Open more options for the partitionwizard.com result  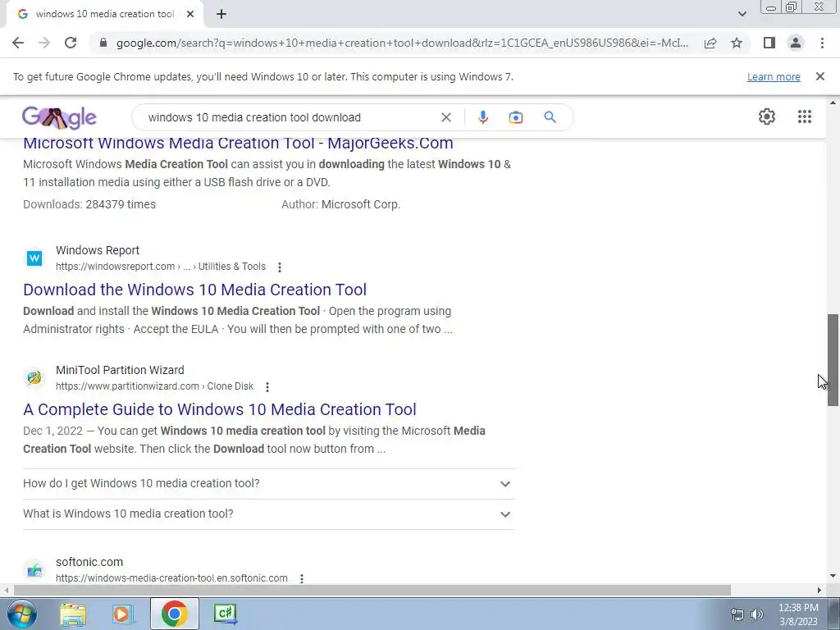[267, 387]
